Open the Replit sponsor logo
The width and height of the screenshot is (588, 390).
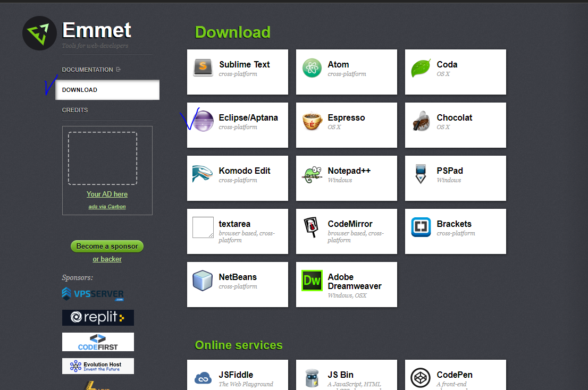coord(98,318)
